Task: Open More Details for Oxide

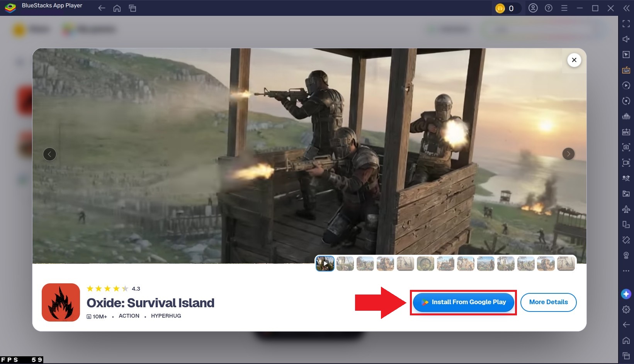Action: [548, 302]
